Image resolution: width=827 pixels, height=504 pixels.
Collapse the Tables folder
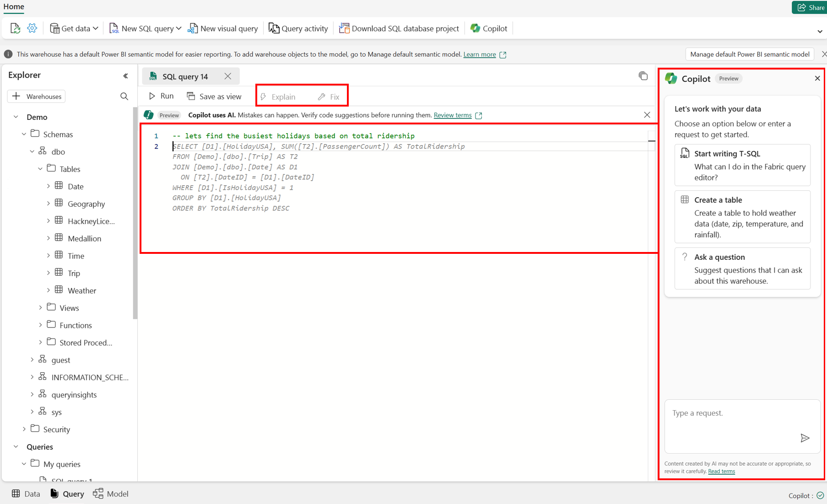point(41,169)
